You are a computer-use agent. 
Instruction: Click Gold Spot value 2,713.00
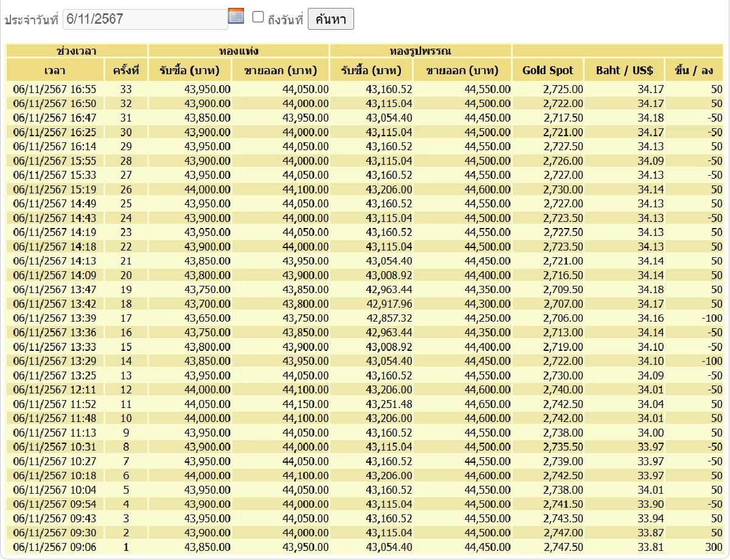pyautogui.click(x=563, y=332)
